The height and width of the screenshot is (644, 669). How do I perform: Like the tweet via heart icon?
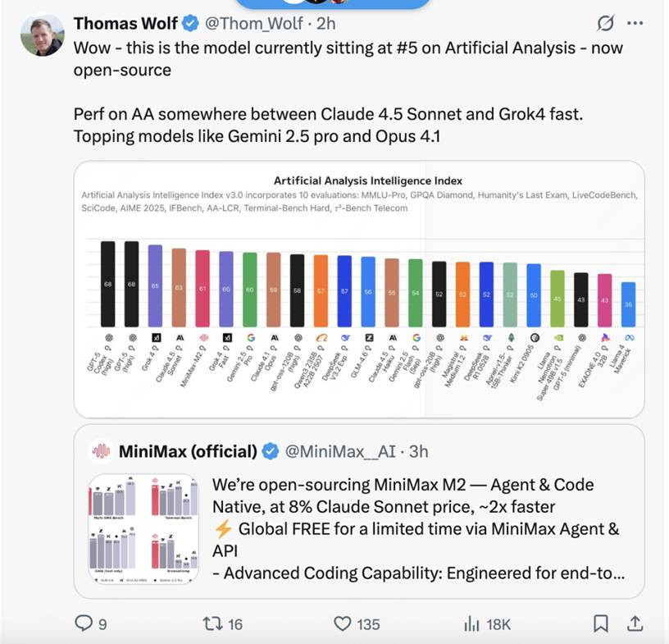tap(342, 624)
